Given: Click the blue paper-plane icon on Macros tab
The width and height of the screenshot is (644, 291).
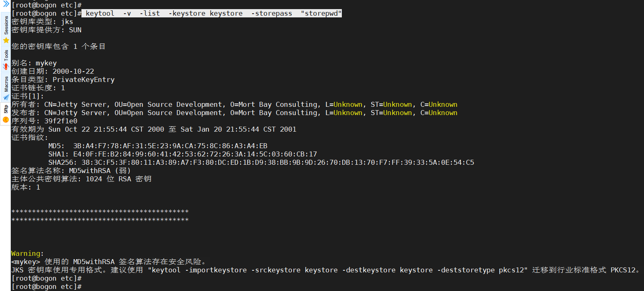Looking at the screenshot, I should point(6,97).
